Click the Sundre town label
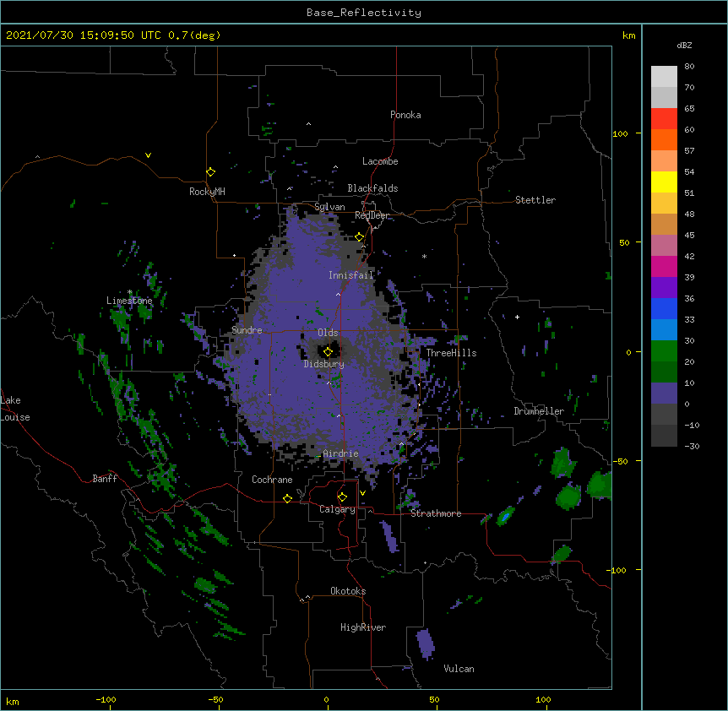The height and width of the screenshot is (711, 728). (247, 330)
